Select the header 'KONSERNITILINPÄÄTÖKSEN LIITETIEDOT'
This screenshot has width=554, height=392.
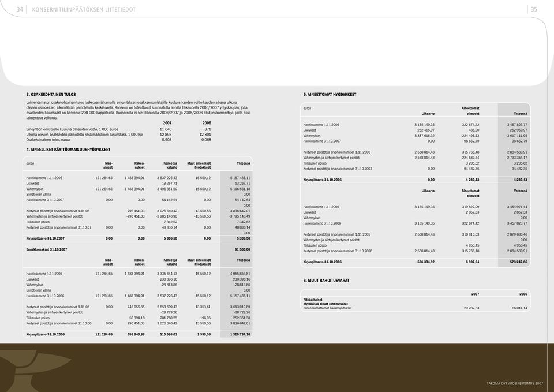click(x=84, y=10)
